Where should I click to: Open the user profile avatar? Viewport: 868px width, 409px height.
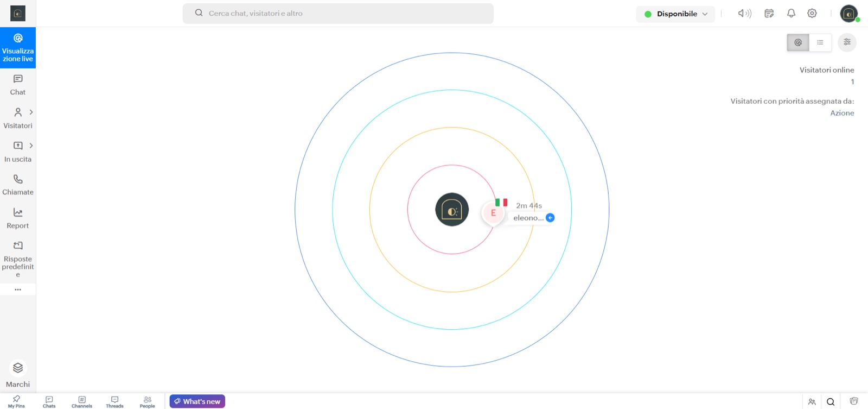pos(849,14)
